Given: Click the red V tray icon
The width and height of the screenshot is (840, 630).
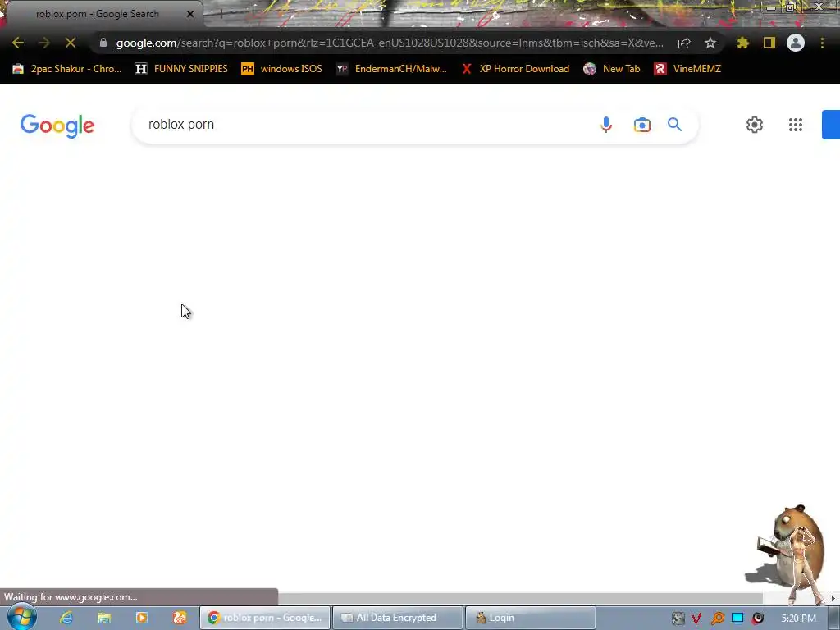Looking at the screenshot, I should click(696, 619).
